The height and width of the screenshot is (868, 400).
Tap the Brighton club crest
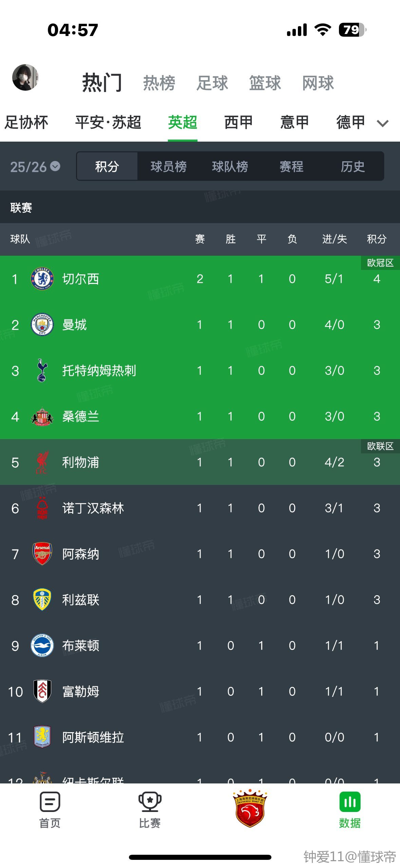pyautogui.click(x=42, y=646)
